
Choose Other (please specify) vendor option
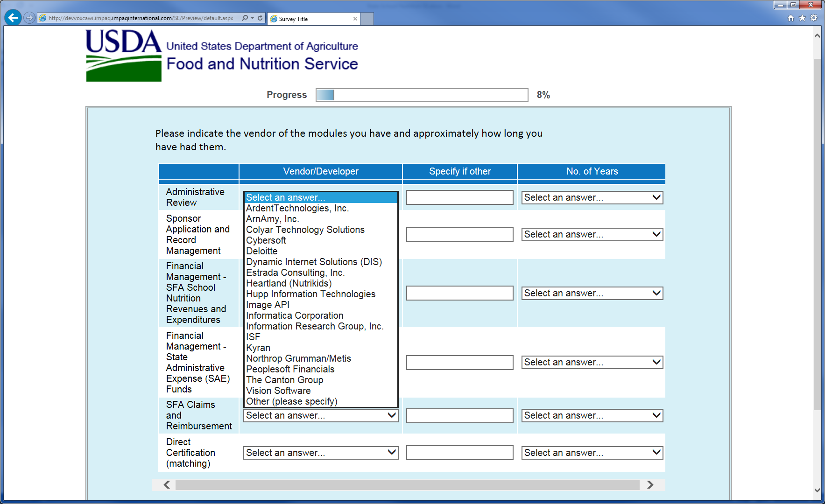point(291,401)
